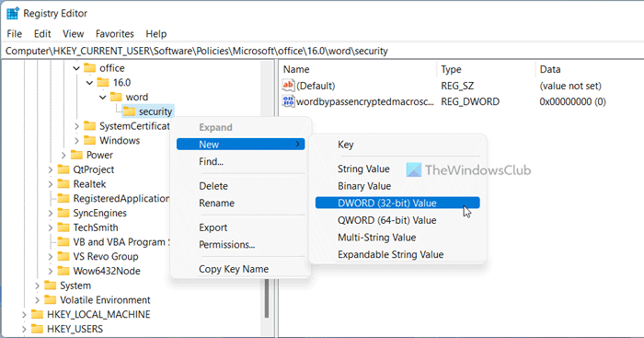Screen dimensions: 644x338
Task: Click the word folder icon
Action: (116, 97)
